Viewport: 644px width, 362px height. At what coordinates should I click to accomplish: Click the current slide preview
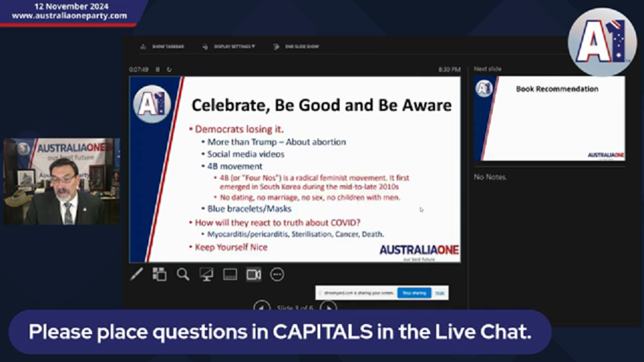295,169
